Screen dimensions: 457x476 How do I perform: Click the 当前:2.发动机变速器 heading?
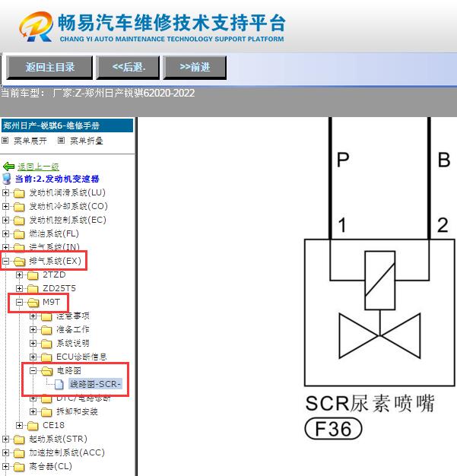click(x=57, y=179)
